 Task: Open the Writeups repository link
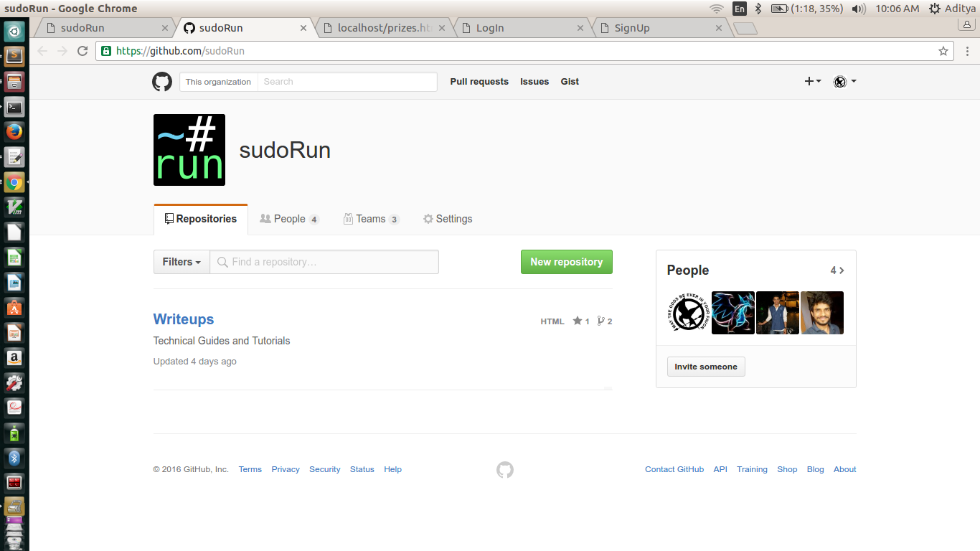coord(184,319)
